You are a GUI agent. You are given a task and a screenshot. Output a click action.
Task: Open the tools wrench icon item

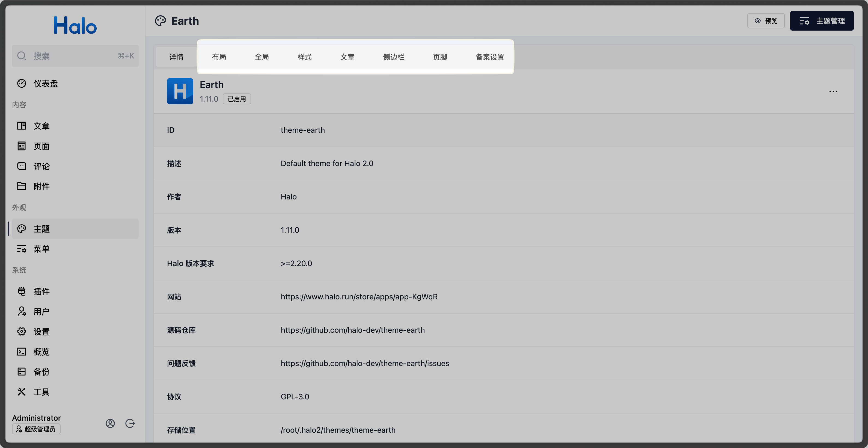[22, 392]
